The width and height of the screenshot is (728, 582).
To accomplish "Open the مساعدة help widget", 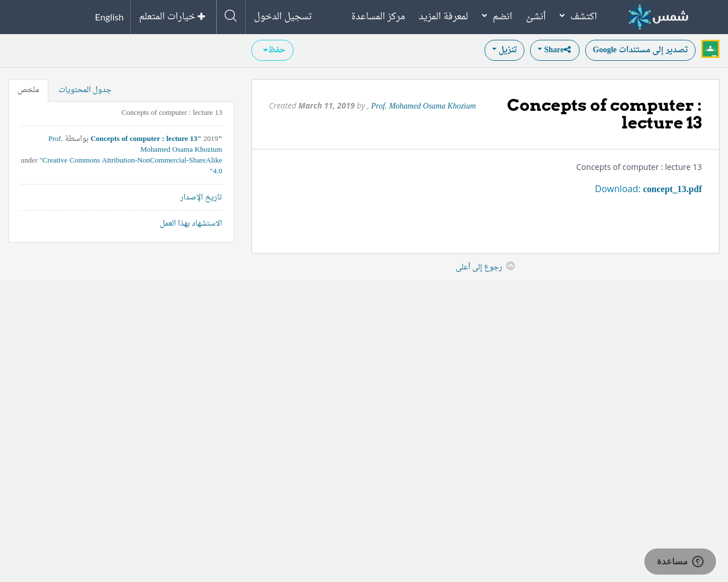I will (x=680, y=562).
